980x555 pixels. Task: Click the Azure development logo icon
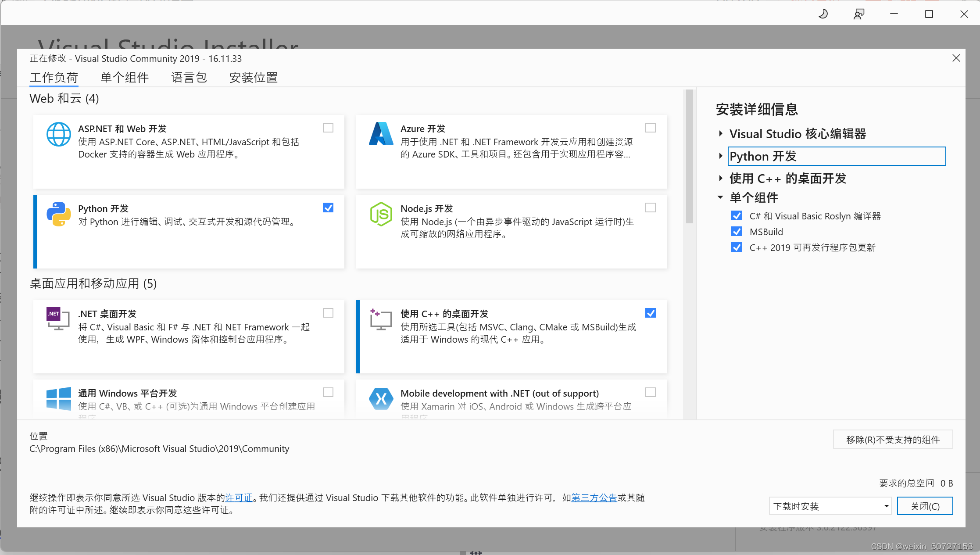click(x=381, y=134)
